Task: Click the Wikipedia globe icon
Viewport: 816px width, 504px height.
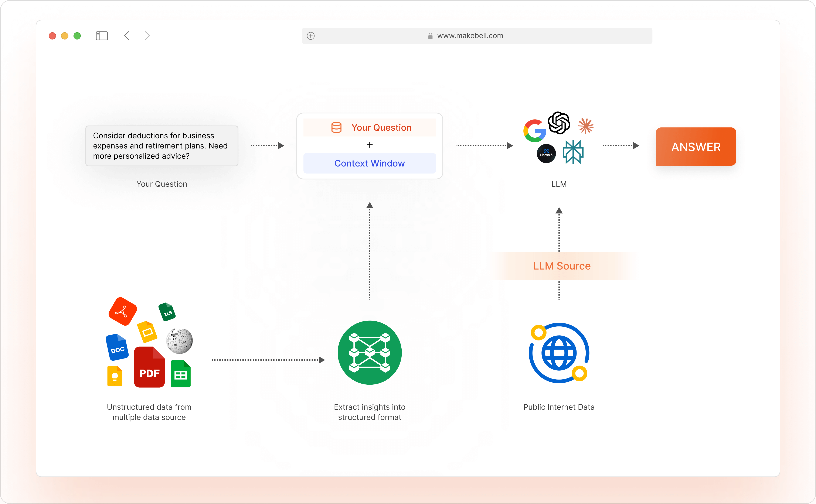Action: [179, 341]
